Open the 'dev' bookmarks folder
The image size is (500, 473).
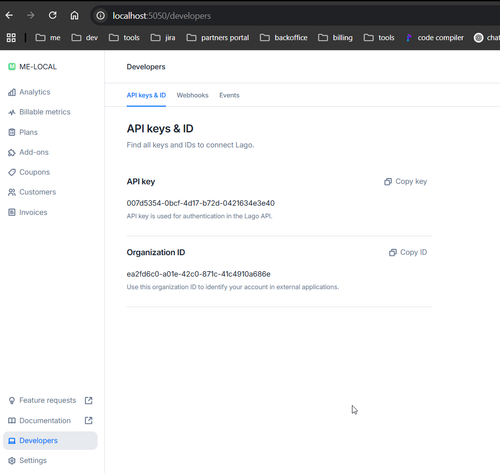(85, 38)
